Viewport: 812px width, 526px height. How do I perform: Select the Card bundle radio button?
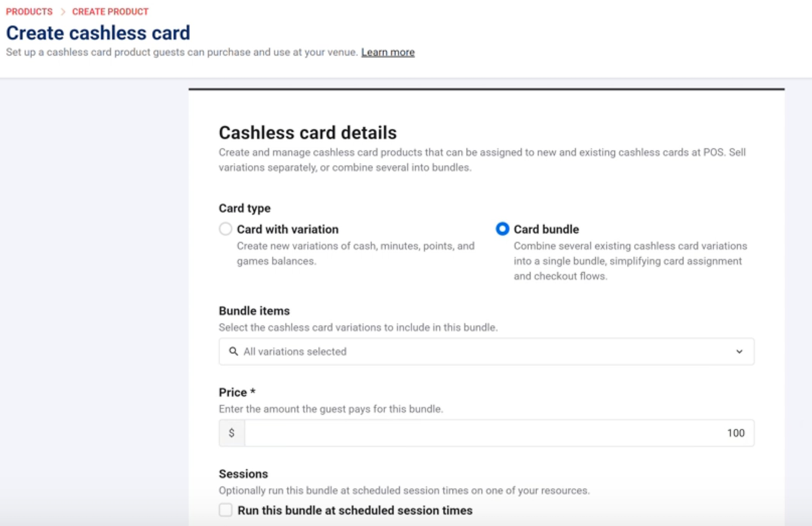[502, 229]
